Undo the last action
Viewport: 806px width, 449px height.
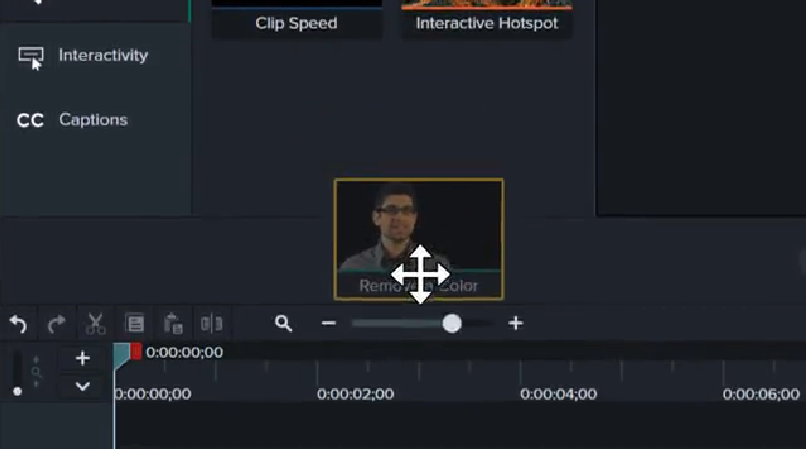click(18, 324)
